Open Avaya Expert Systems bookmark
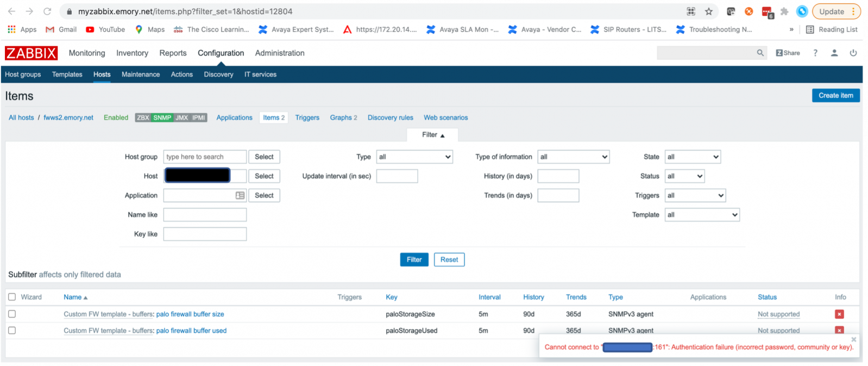 pyautogui.click(x=296, y=29)
